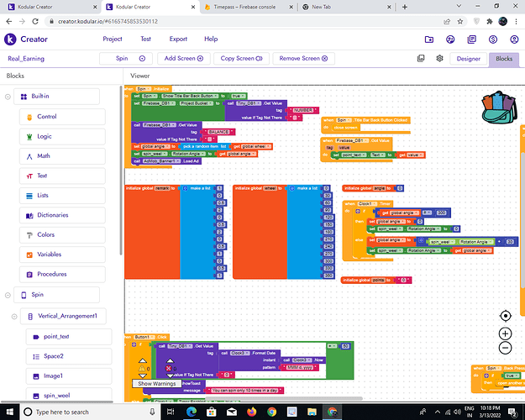Click the blocks panel vertical scrollbar
This screenshot has height=420, width=525.
tap(121, 171)
